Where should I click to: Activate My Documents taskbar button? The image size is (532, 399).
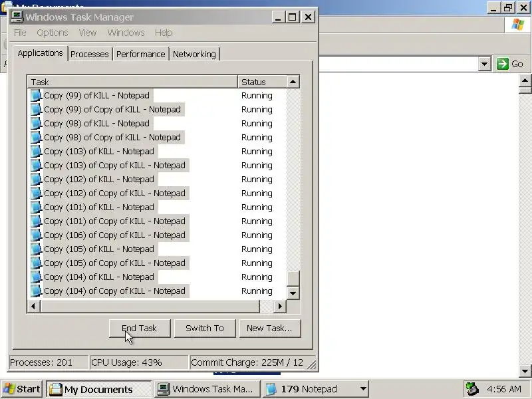click(x=98, y=389)
